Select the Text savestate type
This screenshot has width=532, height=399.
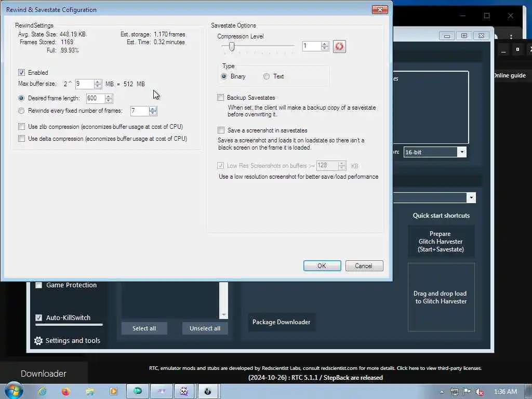(x=267, y=76)
